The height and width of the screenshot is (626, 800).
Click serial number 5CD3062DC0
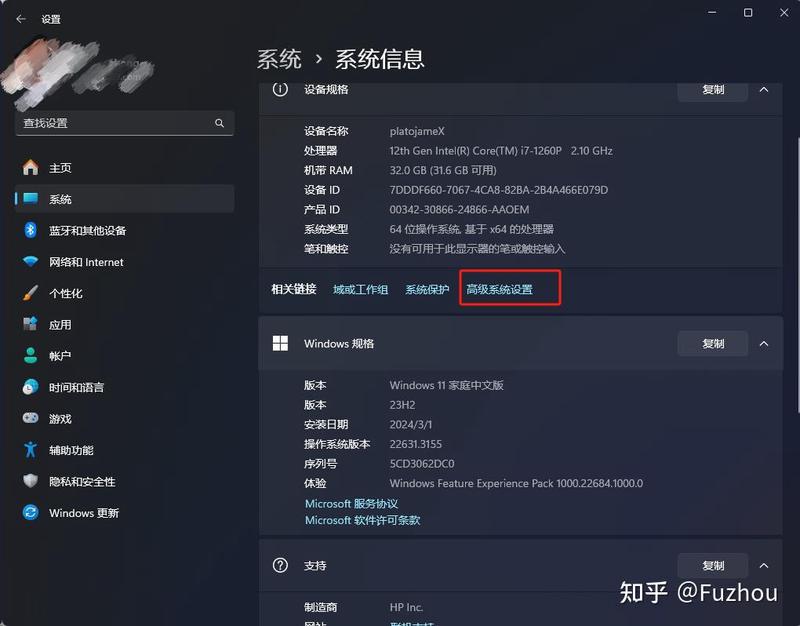[422, 463]
